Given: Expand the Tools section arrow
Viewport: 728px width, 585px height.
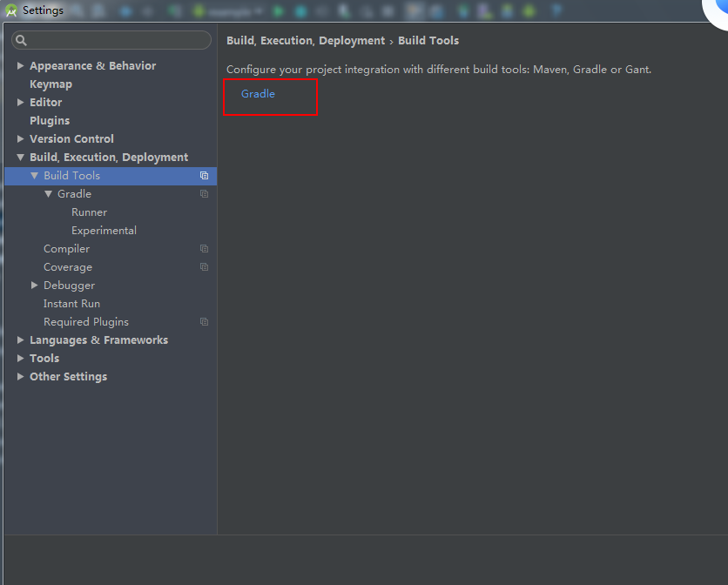Looking at the screenshot, I should 20,359.
